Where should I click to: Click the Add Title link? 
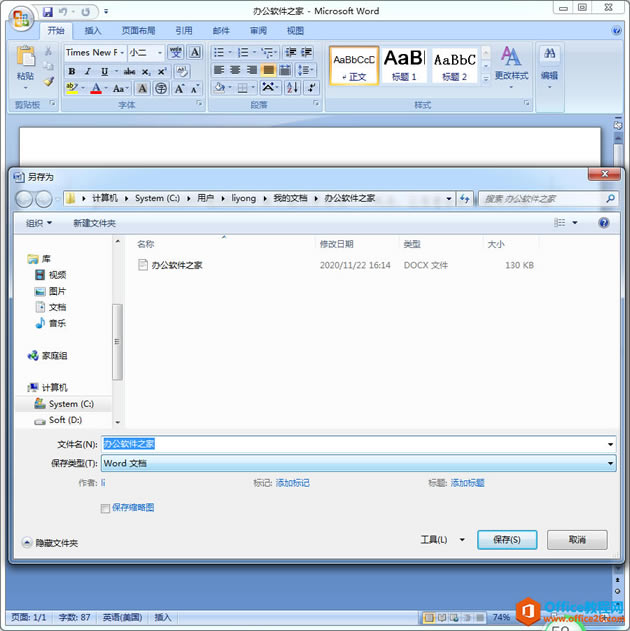[x=467, y=483]
